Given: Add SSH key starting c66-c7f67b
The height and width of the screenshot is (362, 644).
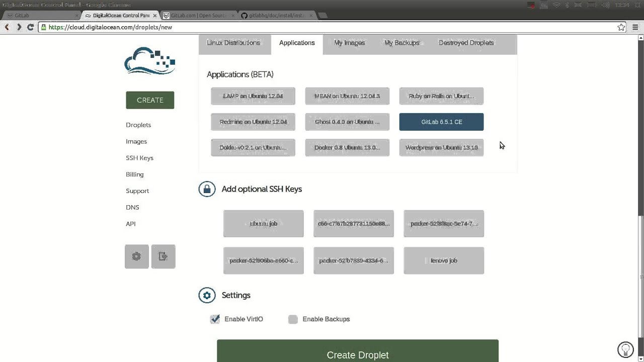Looking at the screenshot, I should click(354, 223).
